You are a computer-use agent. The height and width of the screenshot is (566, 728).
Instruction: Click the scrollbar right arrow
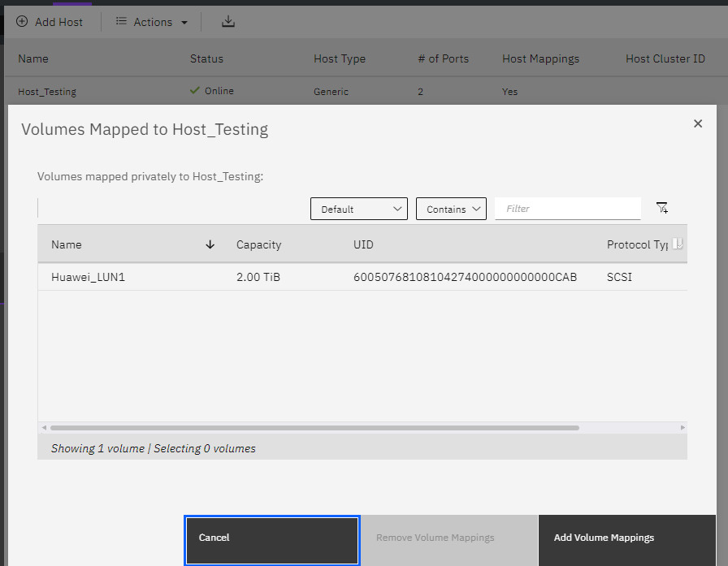[x=682, y=427]
